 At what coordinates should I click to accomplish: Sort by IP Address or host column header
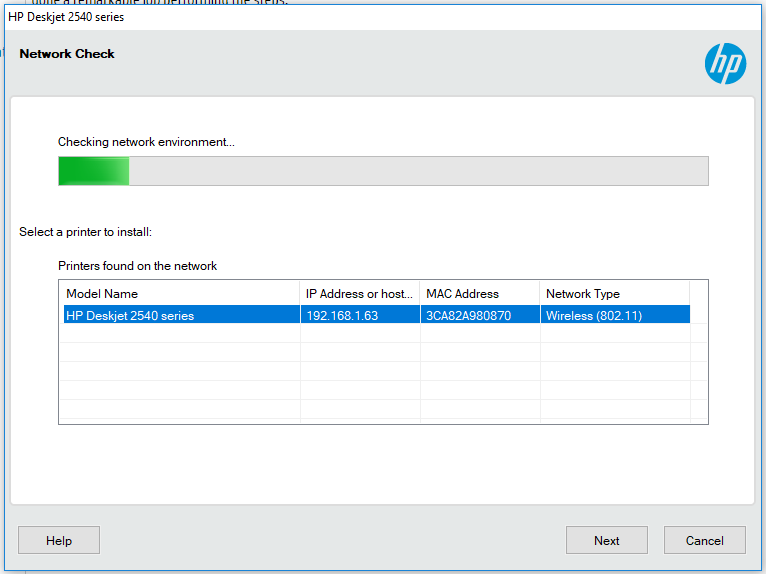pyautogui.click(x=360, y=294)
